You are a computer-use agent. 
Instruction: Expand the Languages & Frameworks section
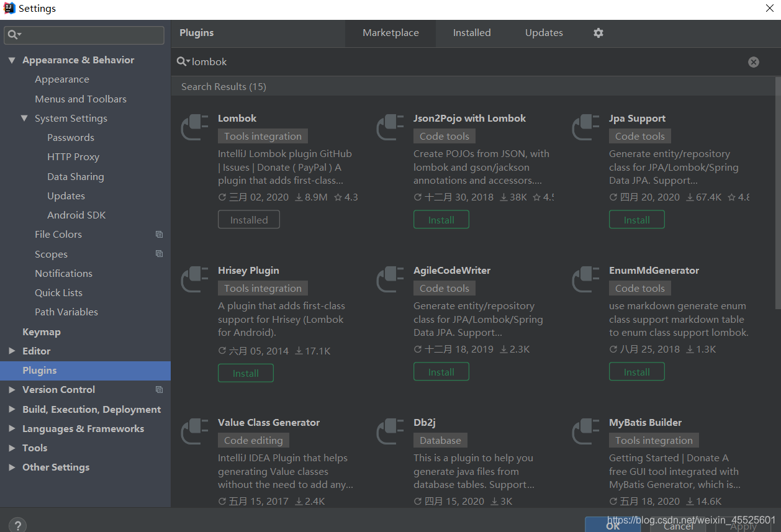(11, 428)
